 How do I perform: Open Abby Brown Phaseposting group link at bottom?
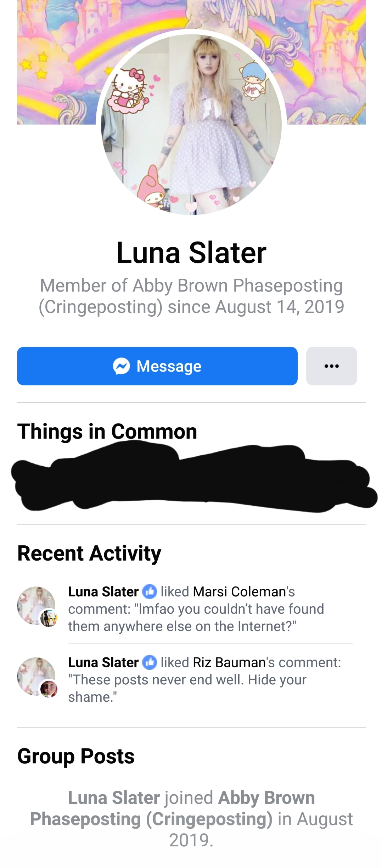[x=172, y=808]
